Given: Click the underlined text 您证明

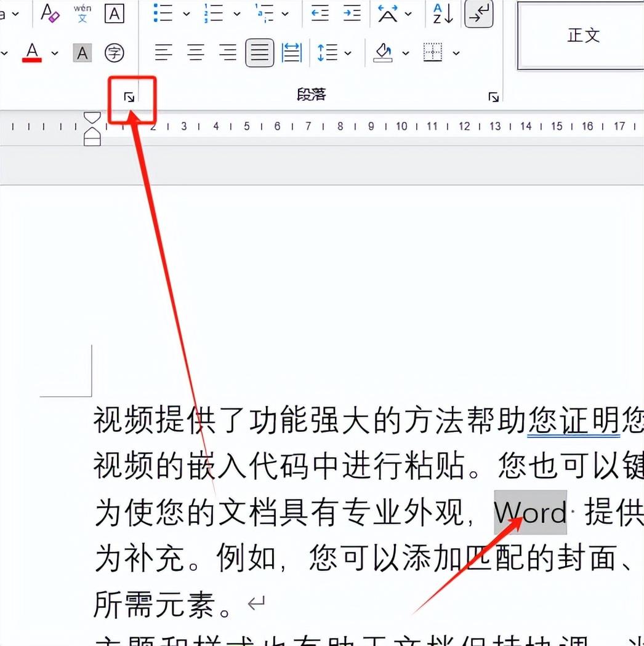Looking at the screenshot, I should [x=573, y=420].
